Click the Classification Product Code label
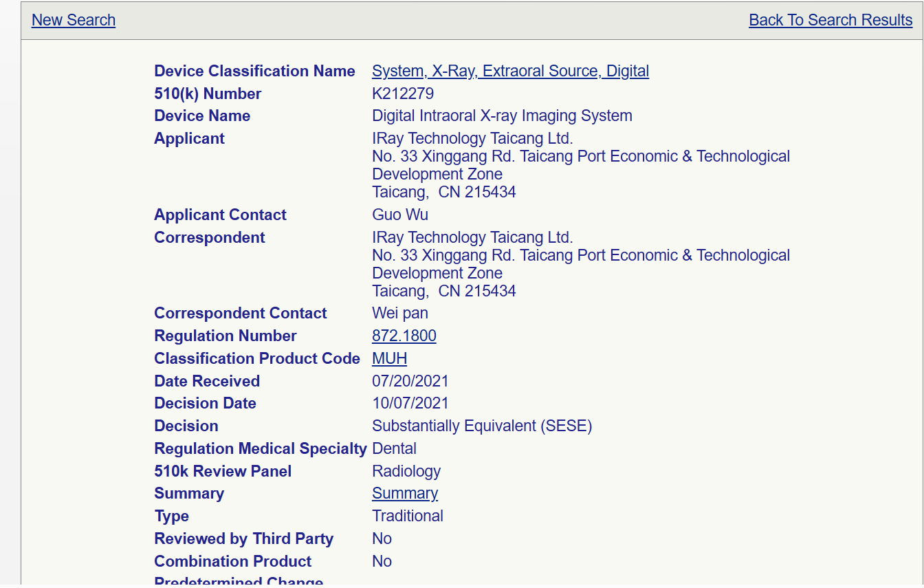The image size is (924, 588). (256, 358)
